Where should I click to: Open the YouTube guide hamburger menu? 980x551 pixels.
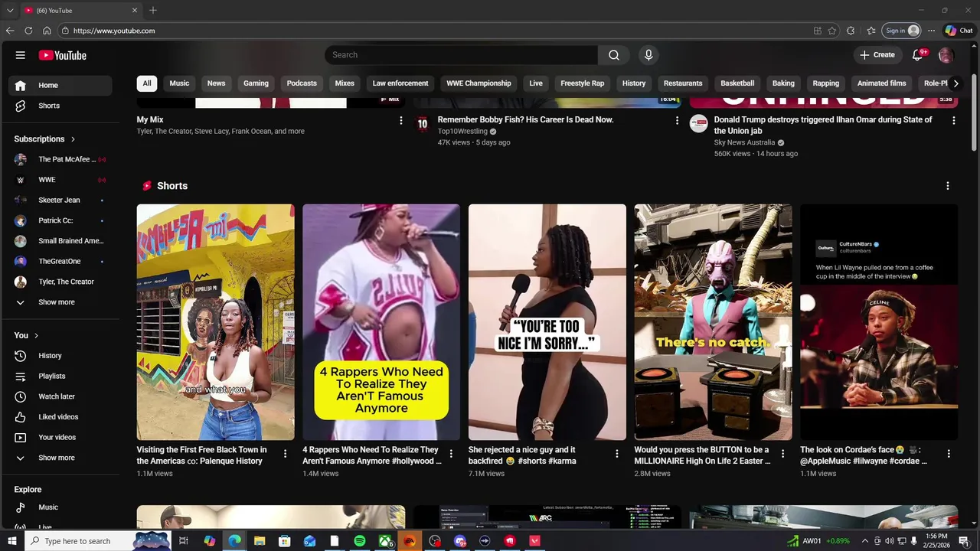[x=21, y=55]
